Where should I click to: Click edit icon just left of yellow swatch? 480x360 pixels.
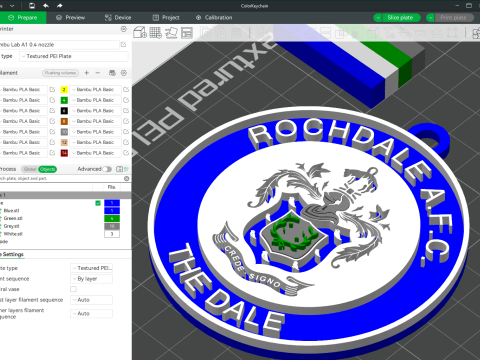pos(52,89)
